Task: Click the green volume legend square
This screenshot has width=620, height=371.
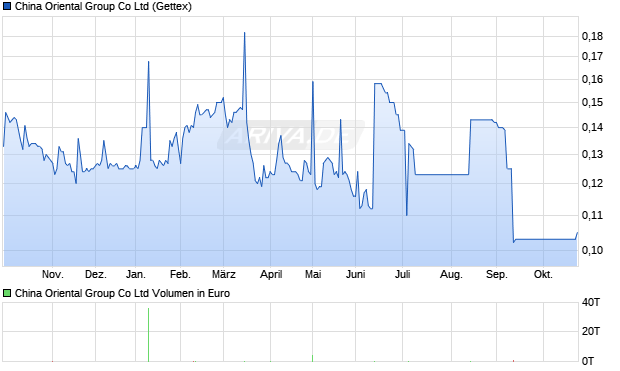Action: pos(7,293)
